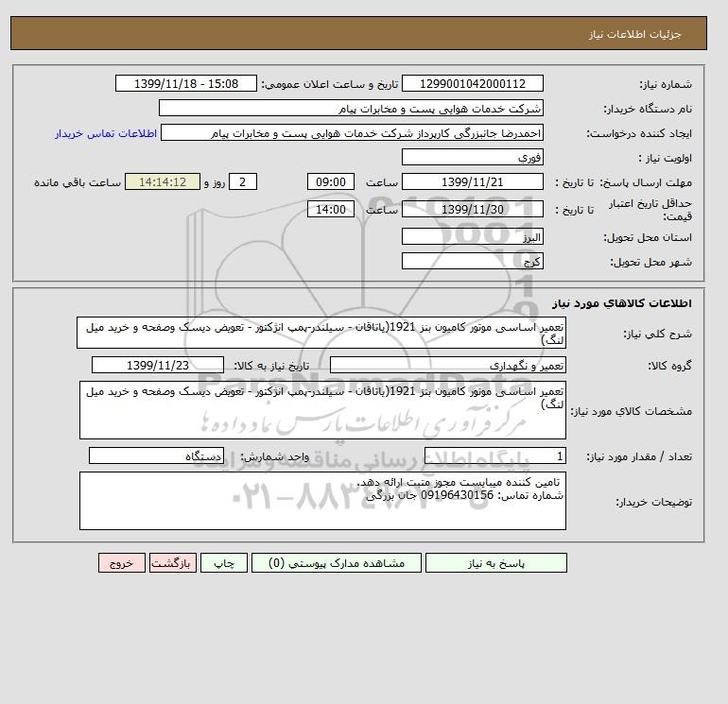Open مشاهده مدارک پیوستی (0) button
Screen dimensions: 728x704
tap(337, 563)
